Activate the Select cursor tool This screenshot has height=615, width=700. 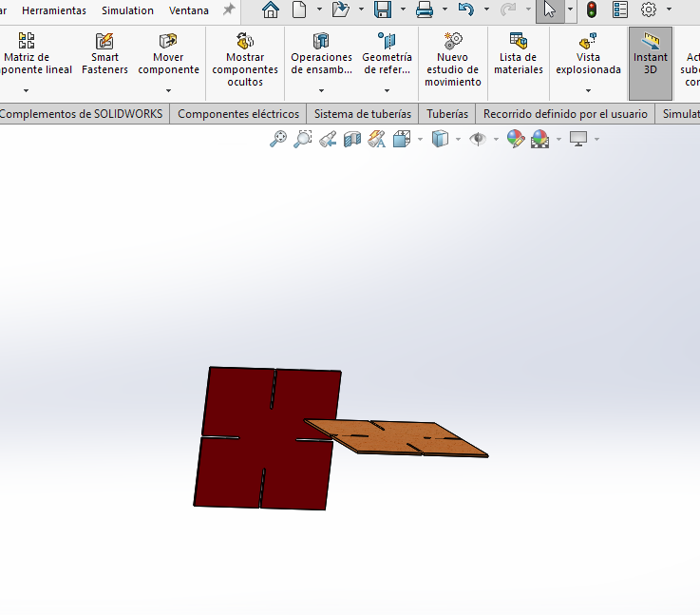coord(550,10)
